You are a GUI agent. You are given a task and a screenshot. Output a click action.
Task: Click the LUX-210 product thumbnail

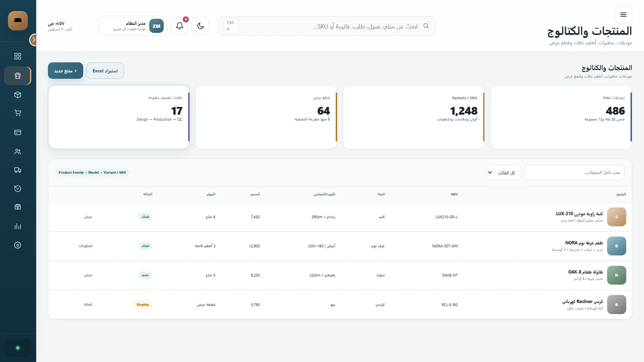pos(617,217)
